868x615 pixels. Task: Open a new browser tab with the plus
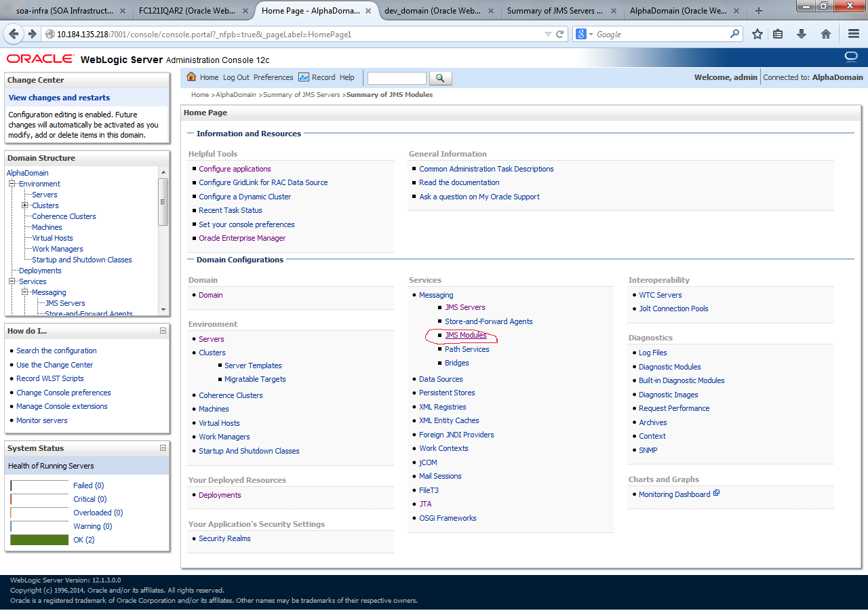759,11
